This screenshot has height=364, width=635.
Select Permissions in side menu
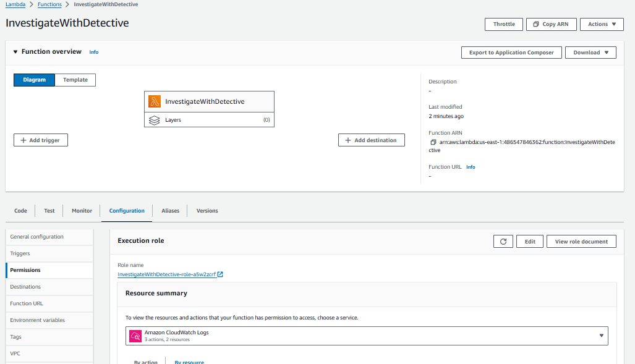pos(49,270)
